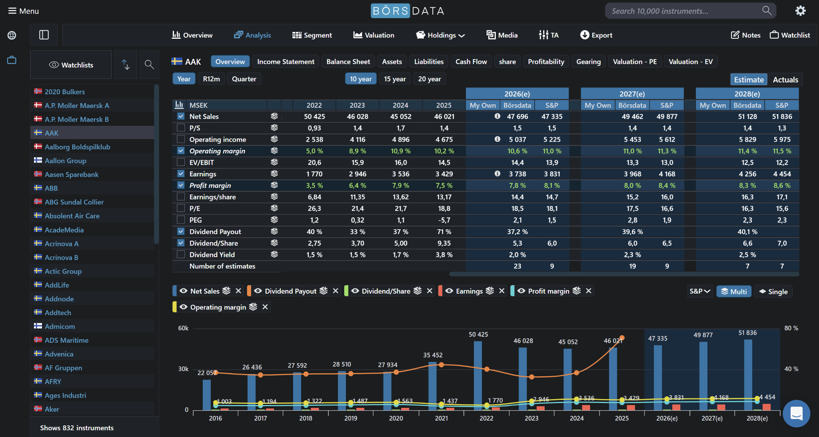
Task: Uncheck the Dividend Payout checkbox
Action: pyautogui.click(x=181, y=231)
